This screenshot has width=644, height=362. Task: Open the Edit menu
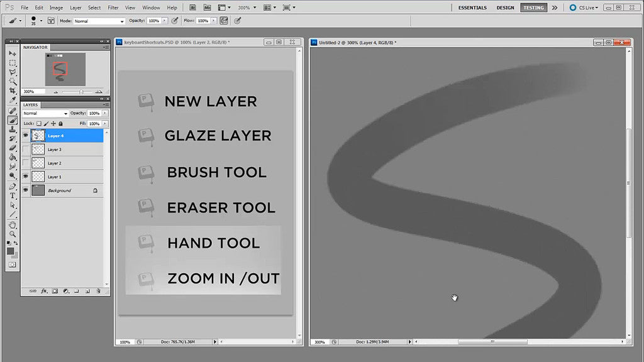pyautogui.click(x=39, y=8)
